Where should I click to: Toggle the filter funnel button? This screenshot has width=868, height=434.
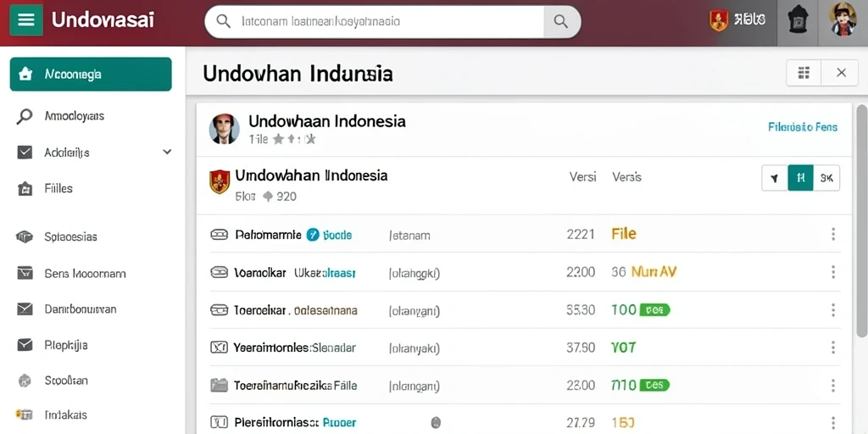point(775,178)
